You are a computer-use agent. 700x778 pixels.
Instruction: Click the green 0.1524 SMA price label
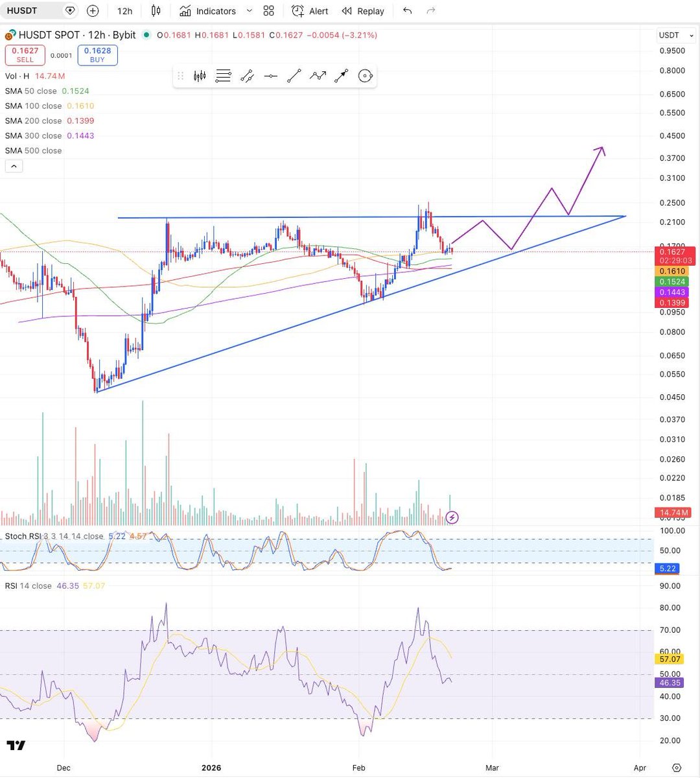pyautogui.click(x=673, y=282)
